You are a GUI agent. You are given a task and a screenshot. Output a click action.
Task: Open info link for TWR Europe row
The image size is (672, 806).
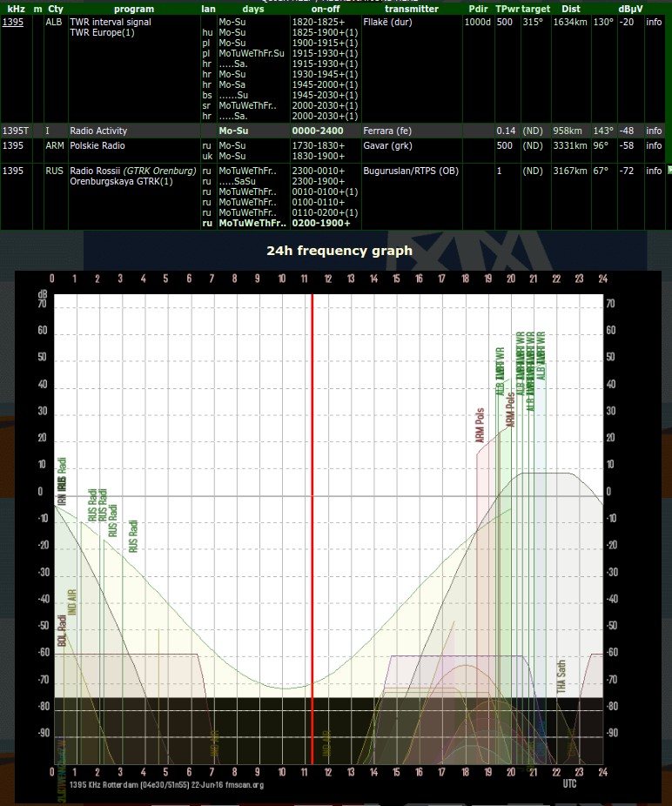coord(654,22)
